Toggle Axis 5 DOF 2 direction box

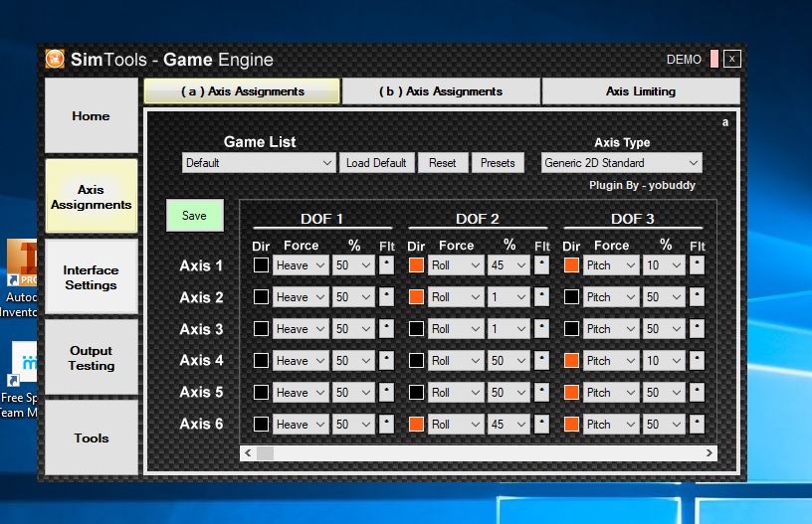point(416,393)
